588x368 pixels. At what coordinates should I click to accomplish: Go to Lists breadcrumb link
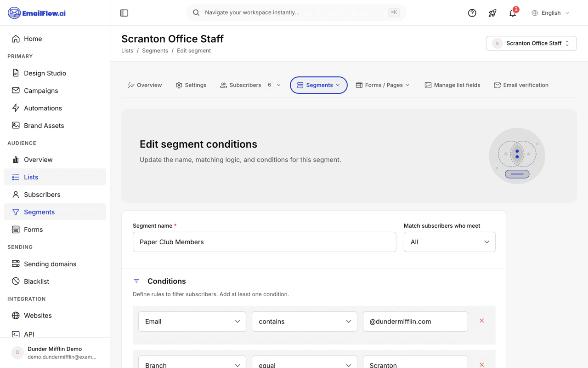pos(127,51)
